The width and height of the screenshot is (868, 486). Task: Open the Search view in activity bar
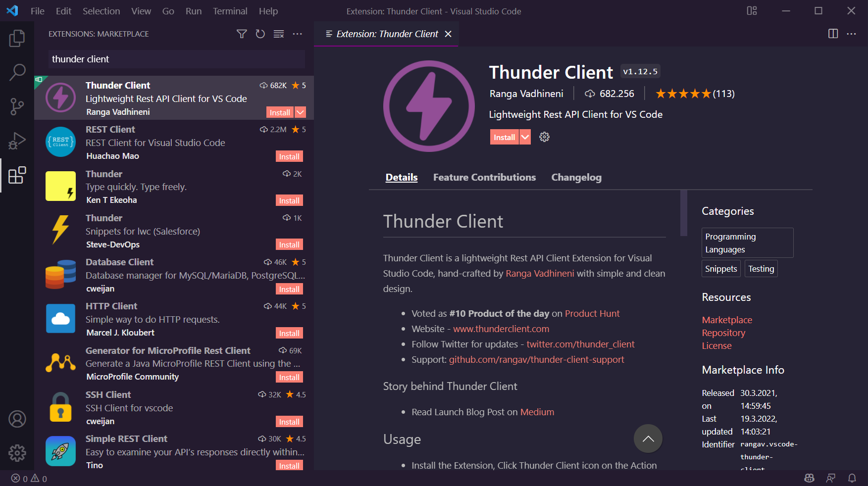[17, 72]
